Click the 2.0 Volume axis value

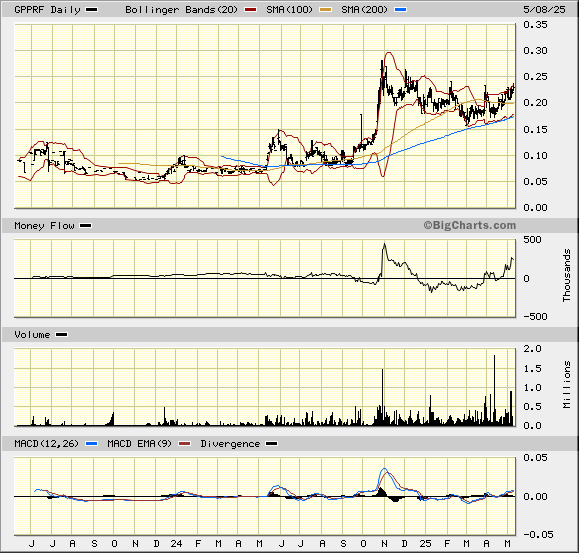pyautogui.click(x=532, y=348)
